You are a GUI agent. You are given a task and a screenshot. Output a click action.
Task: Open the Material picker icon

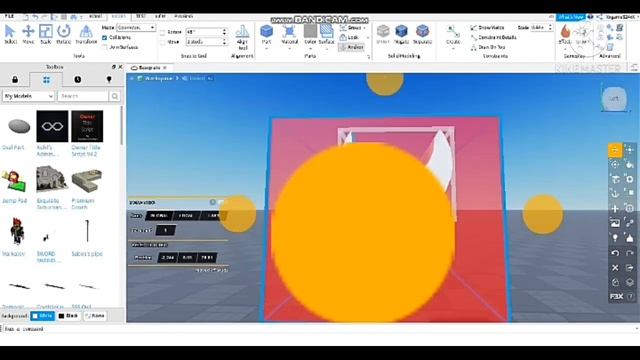(289, 32)
